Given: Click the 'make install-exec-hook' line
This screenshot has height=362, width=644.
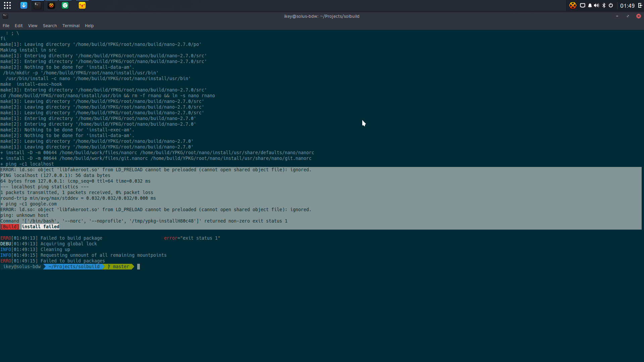Looking at the screenshot, I should pos(31,84).
